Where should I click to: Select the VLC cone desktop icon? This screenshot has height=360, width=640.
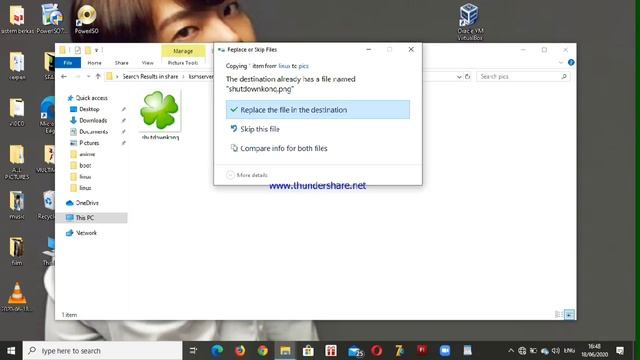pyautogui.click(x=17, y=297)
